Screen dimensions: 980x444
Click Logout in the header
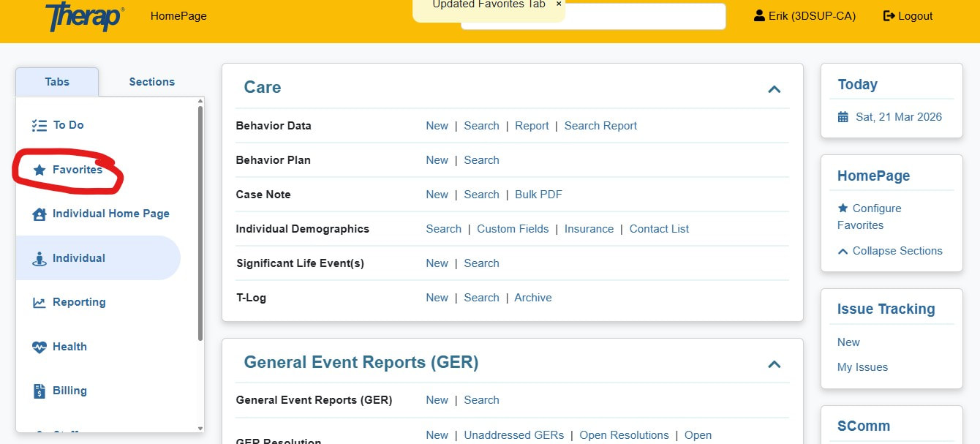click(x=908, y=16)
